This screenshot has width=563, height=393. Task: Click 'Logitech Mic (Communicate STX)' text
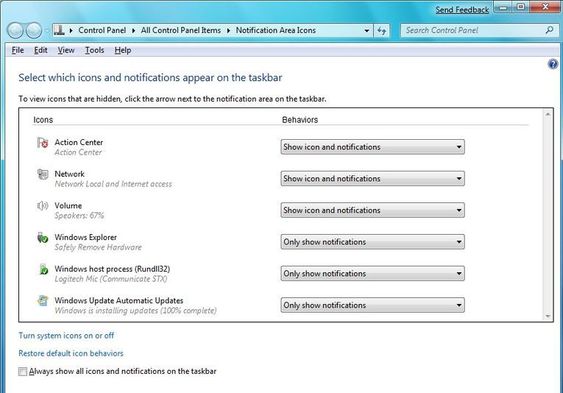pos(111,279)
